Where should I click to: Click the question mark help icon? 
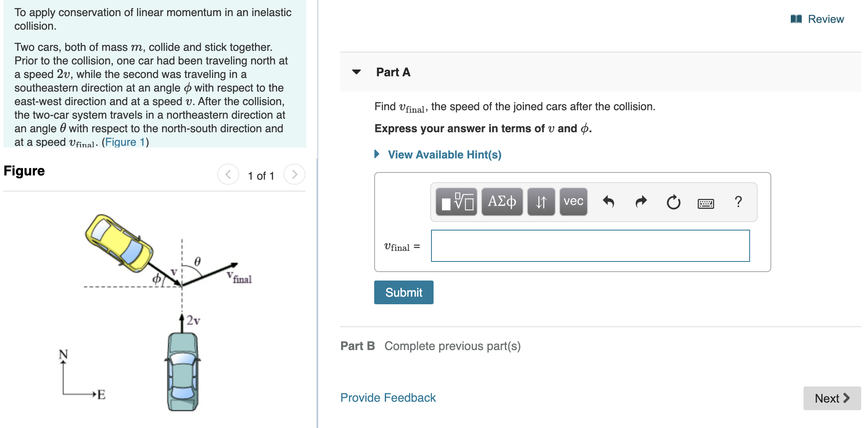pyautogui.click(x=738, y=202)
